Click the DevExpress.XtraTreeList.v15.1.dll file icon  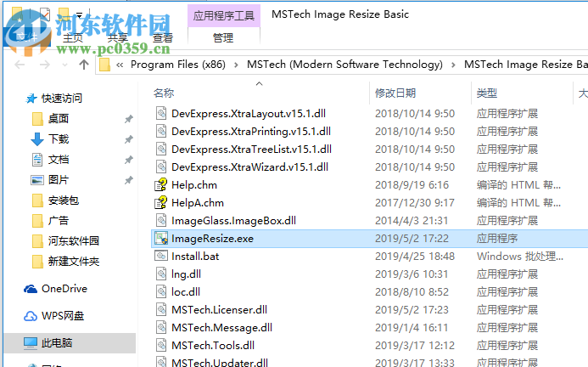coord(161,150)
